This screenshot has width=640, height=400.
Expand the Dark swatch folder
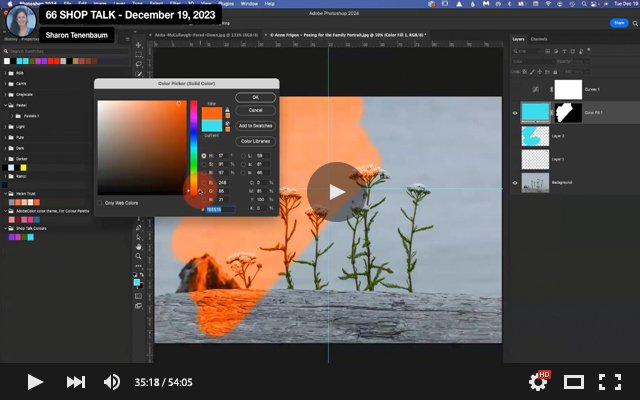pyautogui.click(x=6, y=148)
